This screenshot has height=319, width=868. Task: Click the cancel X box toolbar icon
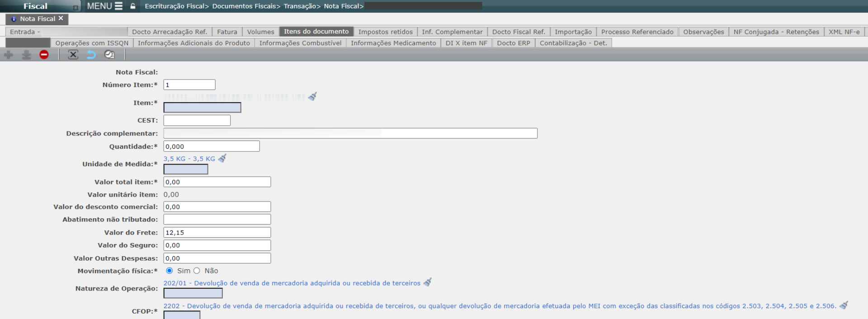point(73,55)
